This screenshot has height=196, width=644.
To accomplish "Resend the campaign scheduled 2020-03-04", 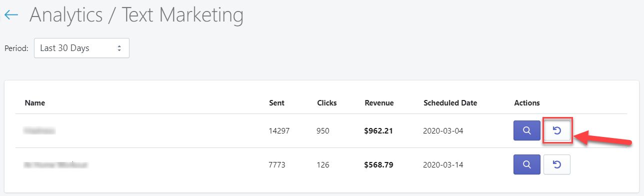I will (557, 130).
